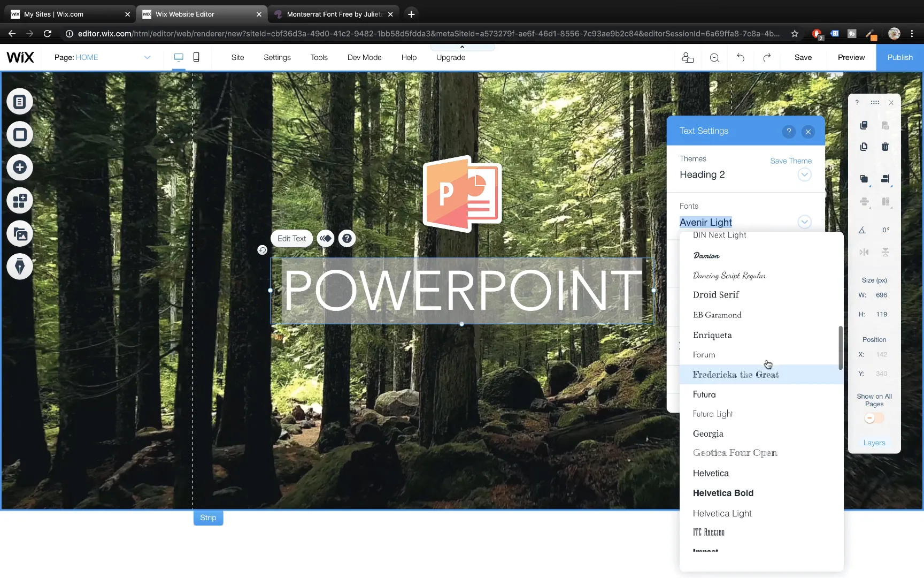Image resolution: width=924 pixels, height=578 pixels.
Task: Select the EB Garamond font
Action: (x=761, y=315)
